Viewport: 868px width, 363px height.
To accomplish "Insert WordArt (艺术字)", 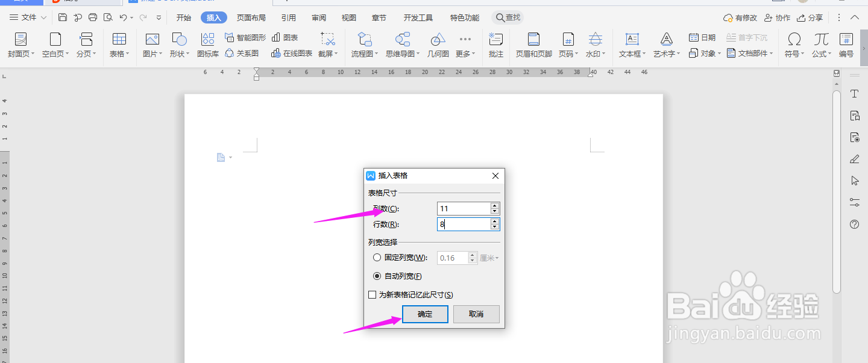I will (x=667, y=45).
